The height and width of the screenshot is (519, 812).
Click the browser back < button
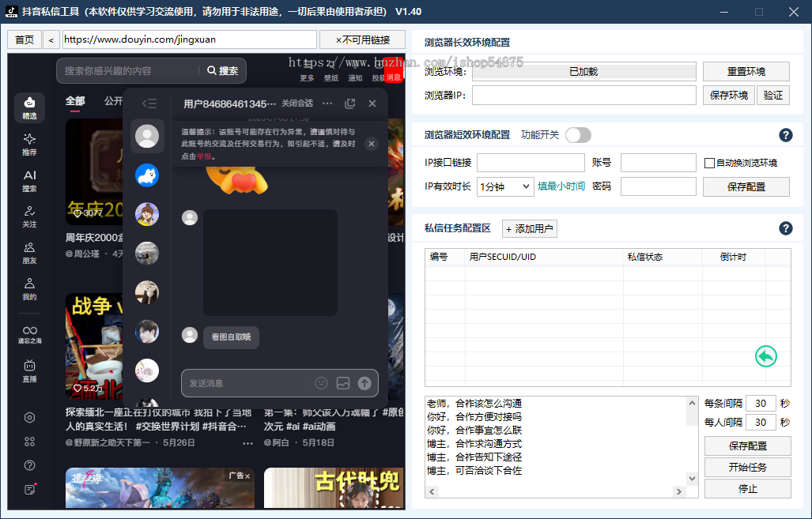(51, 39)
